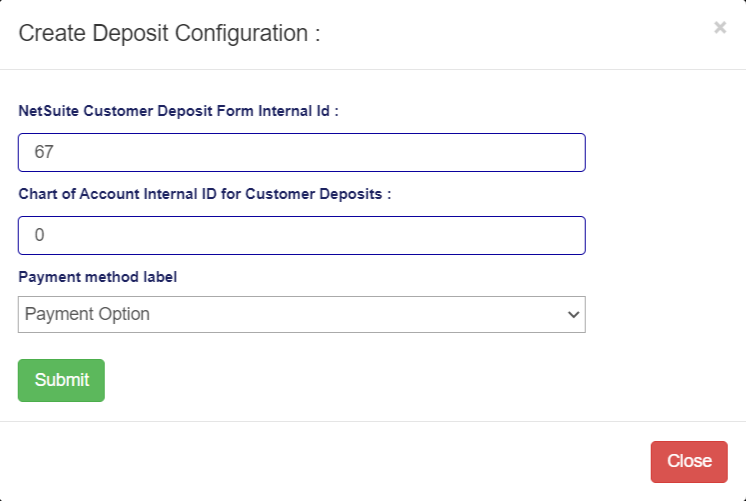Submit the deposit configuration form

(x=61, y=380)
